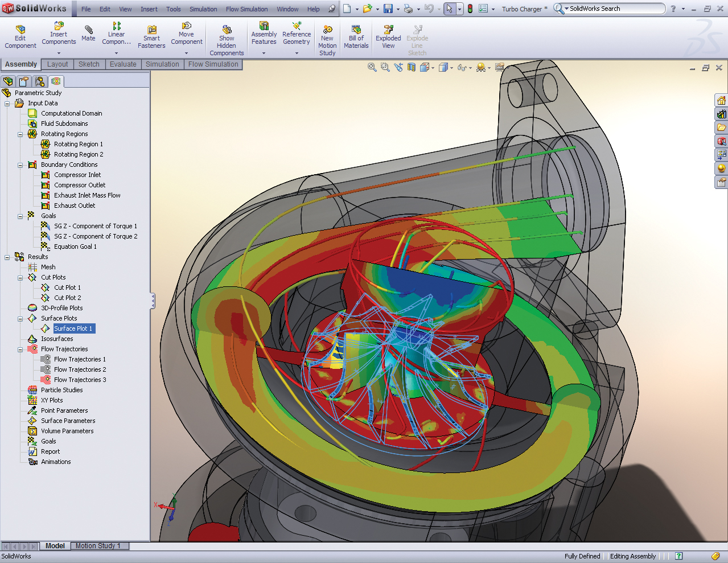Click the Zoom to Fit icon
The image size is (728, 563).
click(x=372, y=67)
